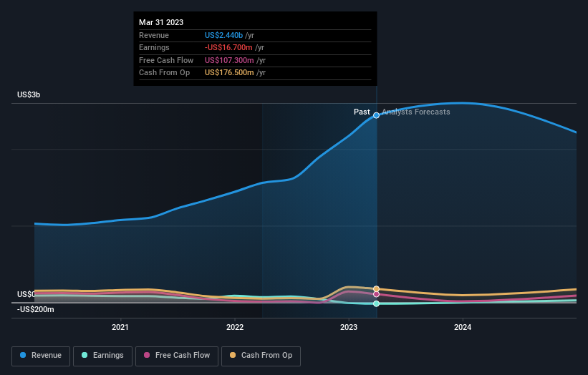This screenshot has width=588, height=375.
Task: Click the US$3b y-axis label
Action: click(x=29, y=94)
